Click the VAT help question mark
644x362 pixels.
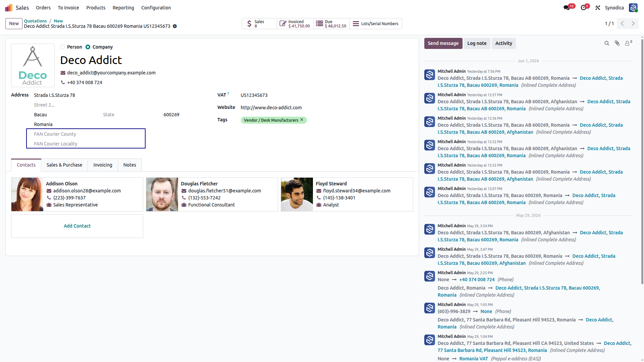pyautogui.click(x=228, y=94)
